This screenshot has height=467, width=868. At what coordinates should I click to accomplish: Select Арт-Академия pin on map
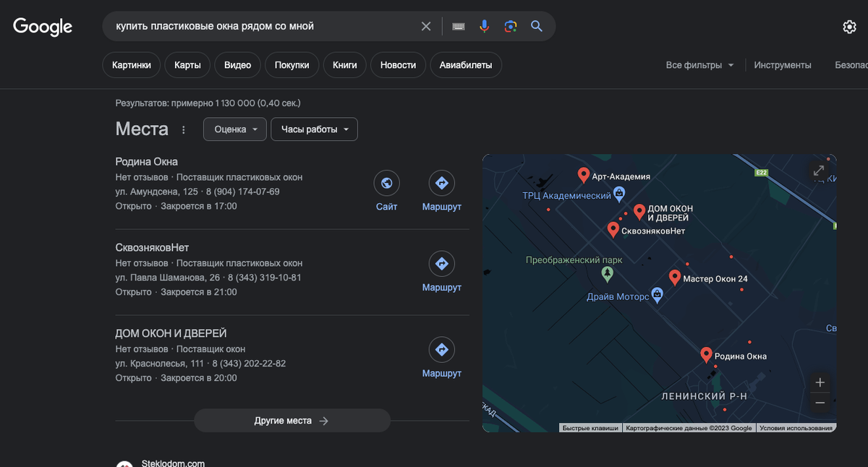[584, 175]
